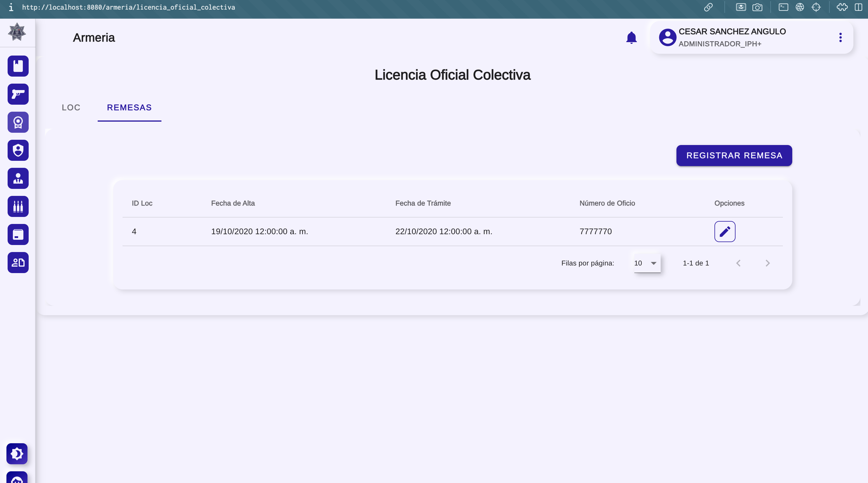Click the police star logo
Viewport: 868px width, 483px height.
pyautogui.click(x=17, y=32)
